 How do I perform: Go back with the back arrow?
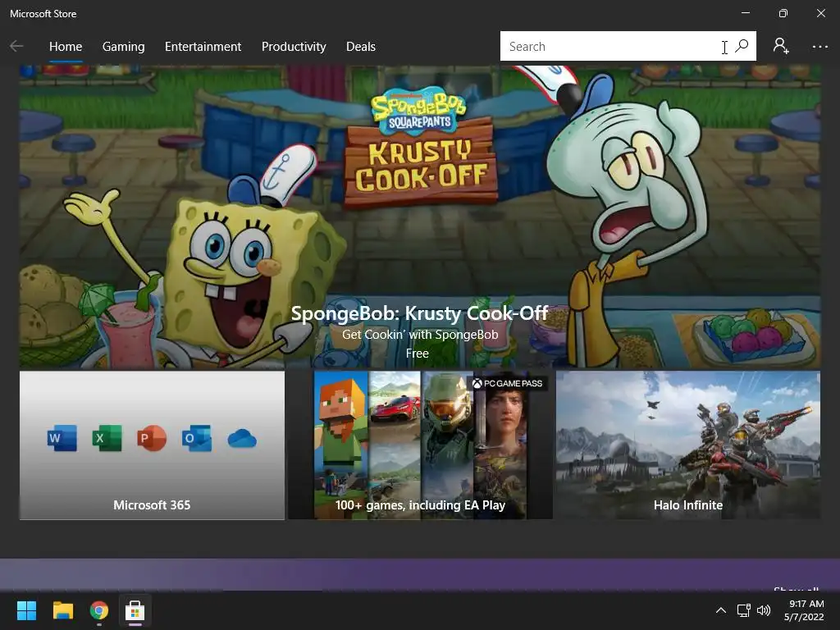(16, 47)
